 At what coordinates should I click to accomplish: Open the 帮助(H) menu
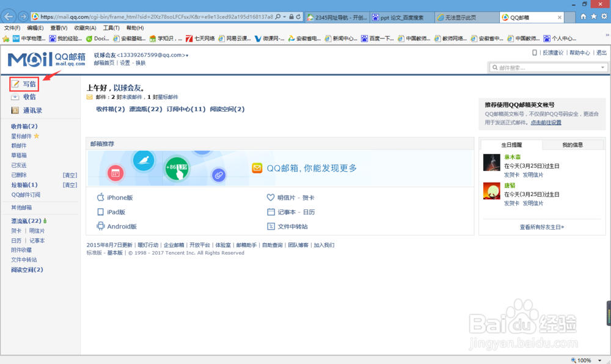tap(135, 28)
